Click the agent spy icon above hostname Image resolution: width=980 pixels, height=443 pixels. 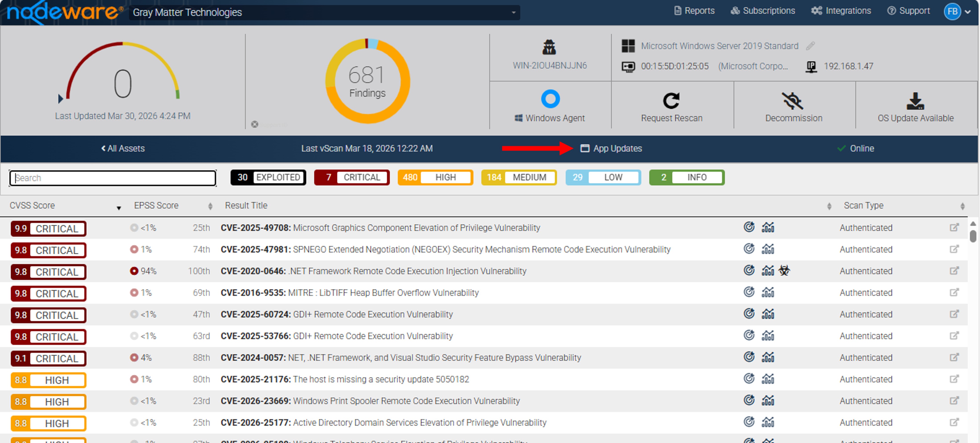point(549,47)
